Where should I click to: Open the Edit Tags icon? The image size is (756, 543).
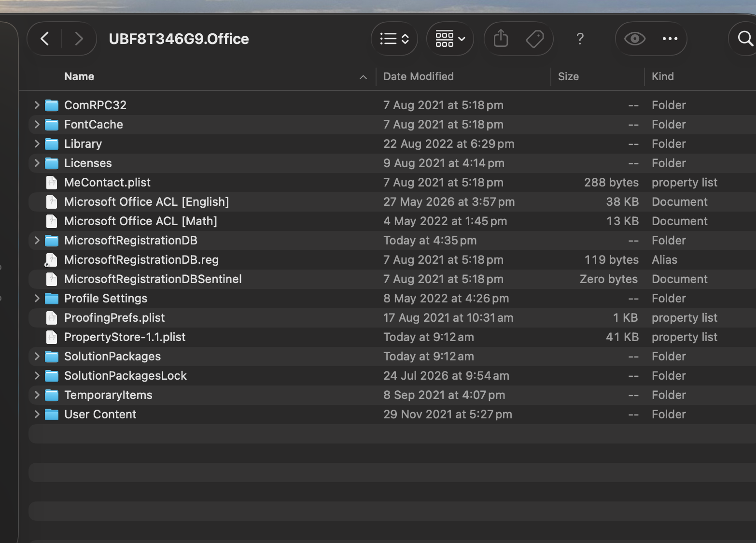[x=535, y=39]
